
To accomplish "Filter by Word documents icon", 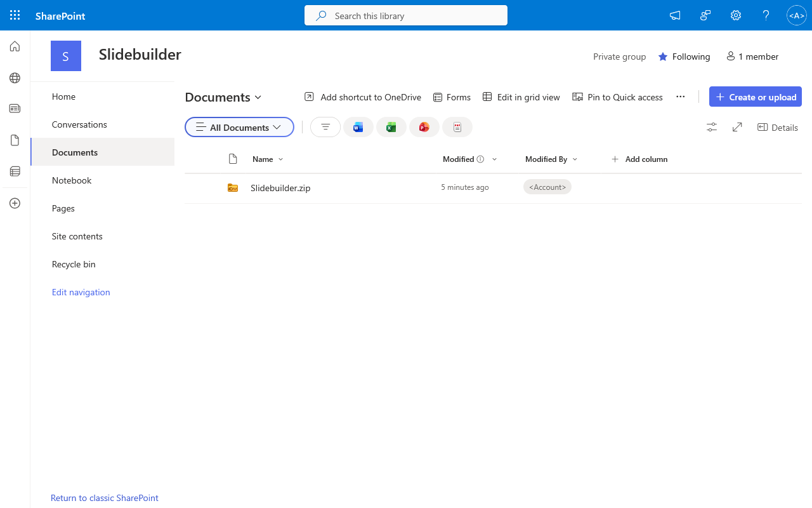I will tap(358, 127).
